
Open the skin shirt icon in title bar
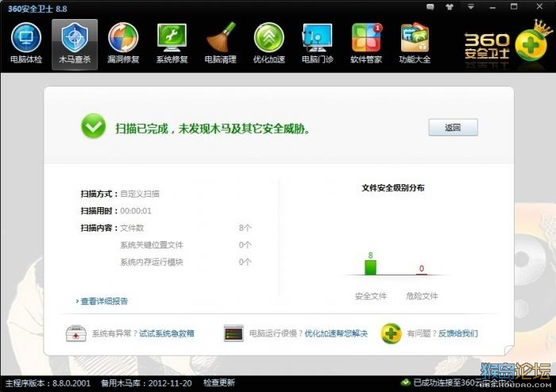[x=450, y=6]
